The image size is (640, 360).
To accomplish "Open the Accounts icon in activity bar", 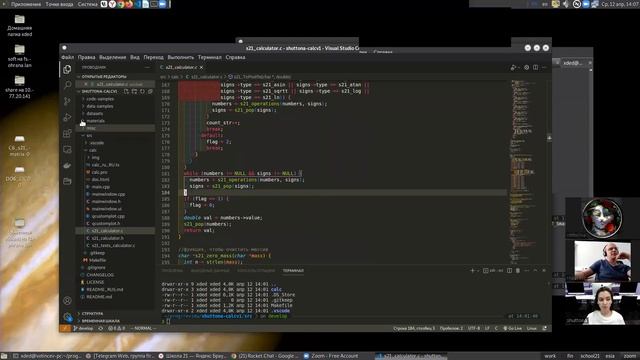I will click(67, 301).
